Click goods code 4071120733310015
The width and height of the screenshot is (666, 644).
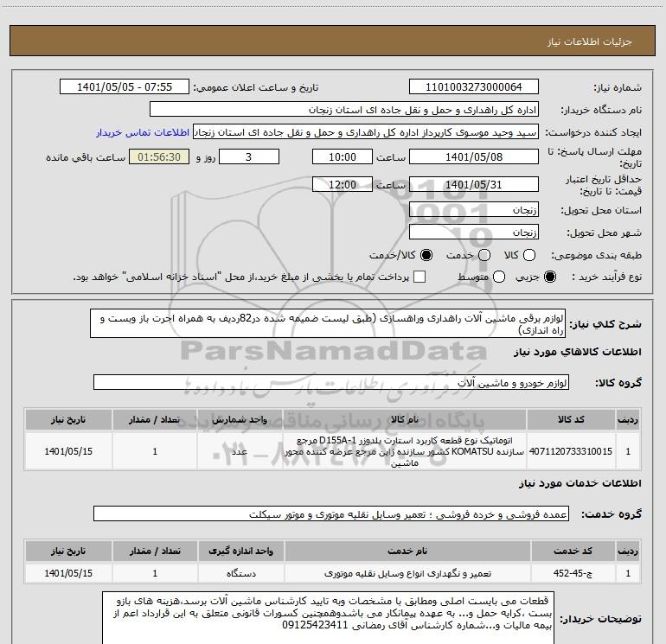click(571, 451)
